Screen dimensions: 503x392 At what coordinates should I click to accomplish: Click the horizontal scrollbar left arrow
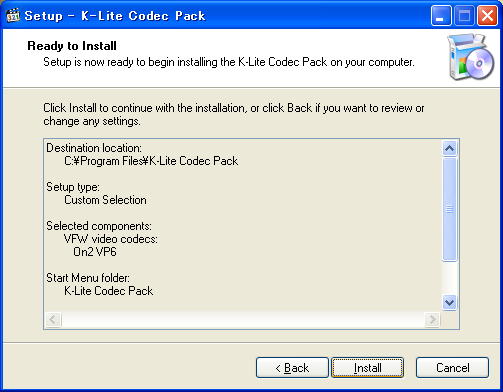point(53,319)
